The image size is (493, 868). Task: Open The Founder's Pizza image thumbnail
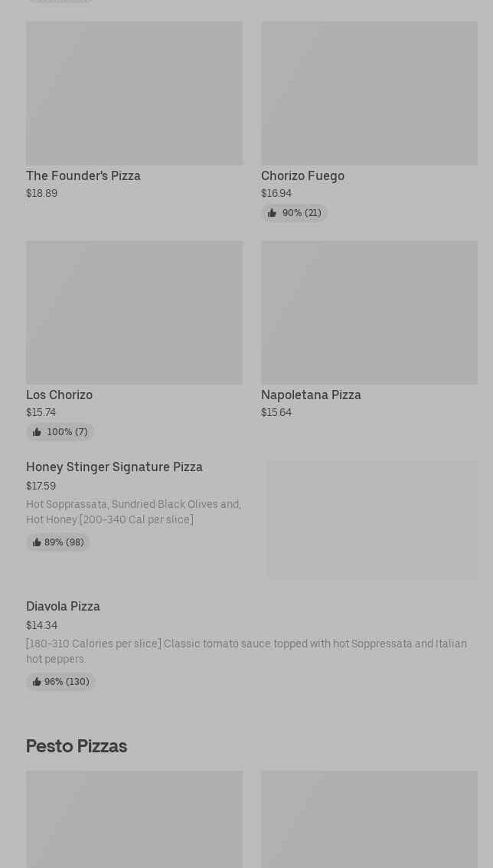click(x=134, y=93)
